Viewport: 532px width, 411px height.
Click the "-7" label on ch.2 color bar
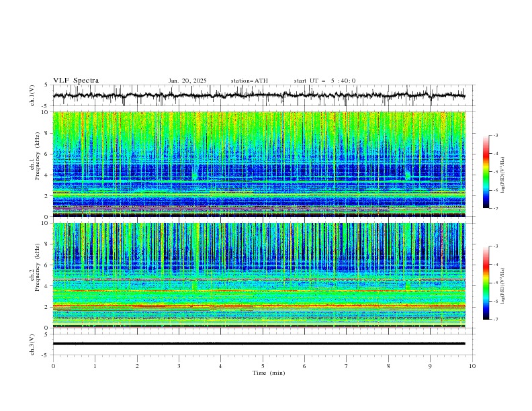coord(495,320)
